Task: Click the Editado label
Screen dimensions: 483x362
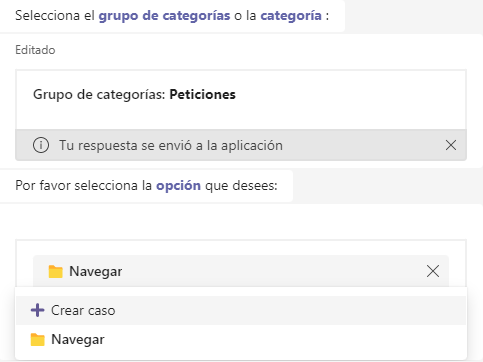Action: (35, 50)
